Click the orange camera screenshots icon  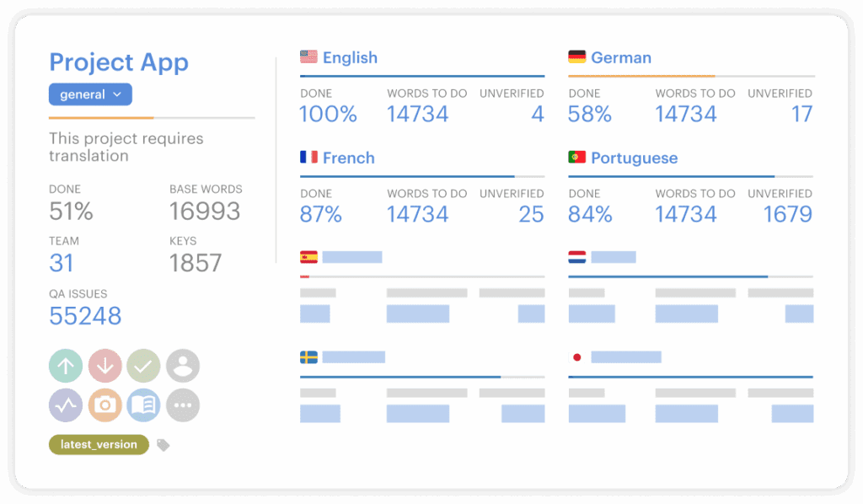tap(105, 405)
